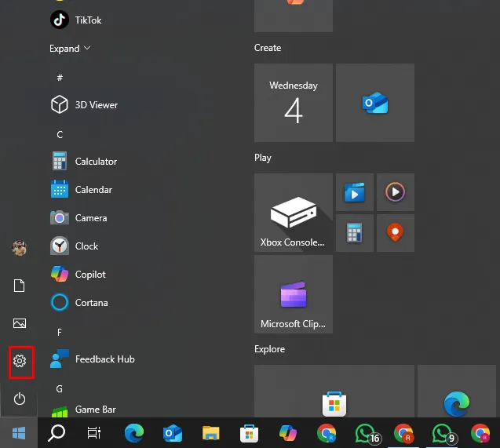Click the Create group heading

[x=268, y=48]
